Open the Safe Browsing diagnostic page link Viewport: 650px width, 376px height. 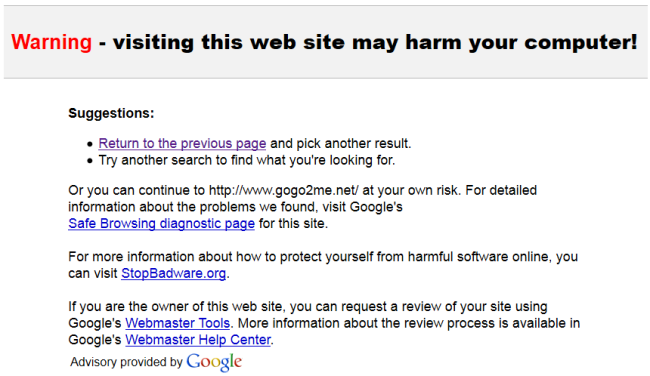pos(161,223)
